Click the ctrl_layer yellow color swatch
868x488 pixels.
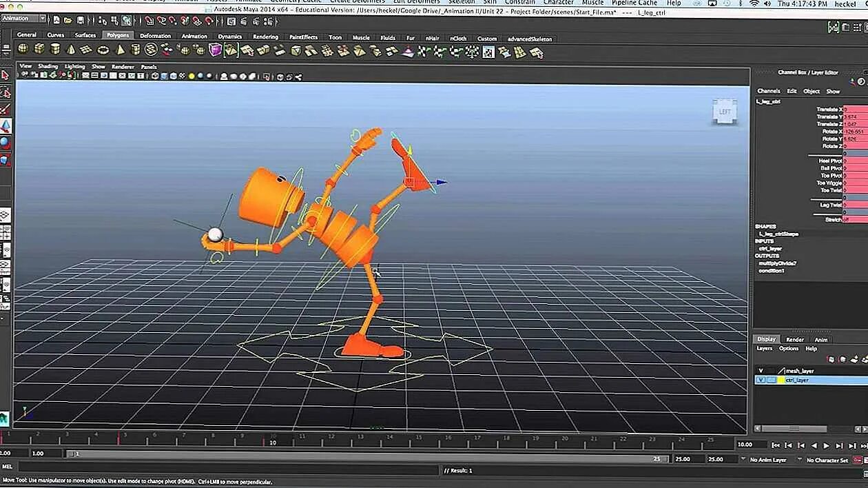[781, 380]
